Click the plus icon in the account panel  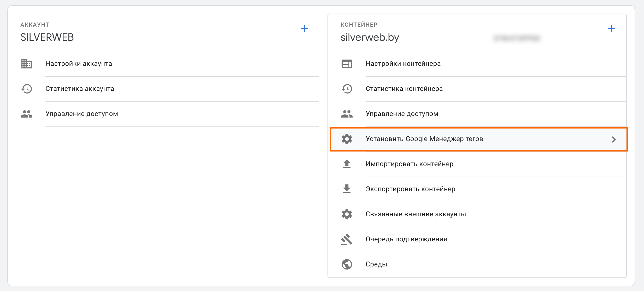point(305,29)
